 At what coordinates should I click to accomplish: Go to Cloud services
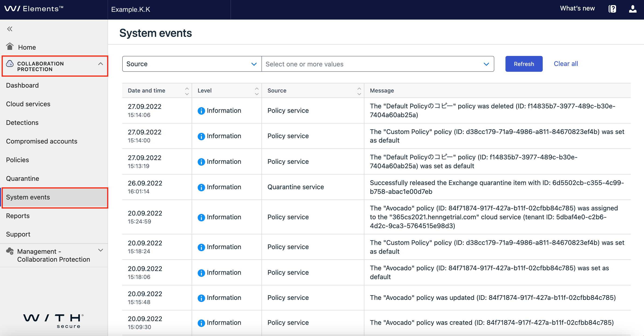tap(28, 104)
